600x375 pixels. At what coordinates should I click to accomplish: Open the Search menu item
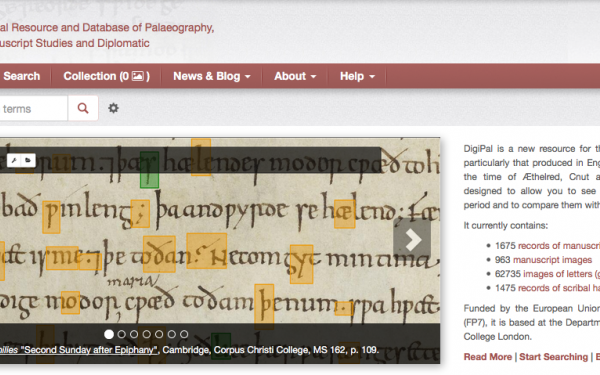[22, 76]
